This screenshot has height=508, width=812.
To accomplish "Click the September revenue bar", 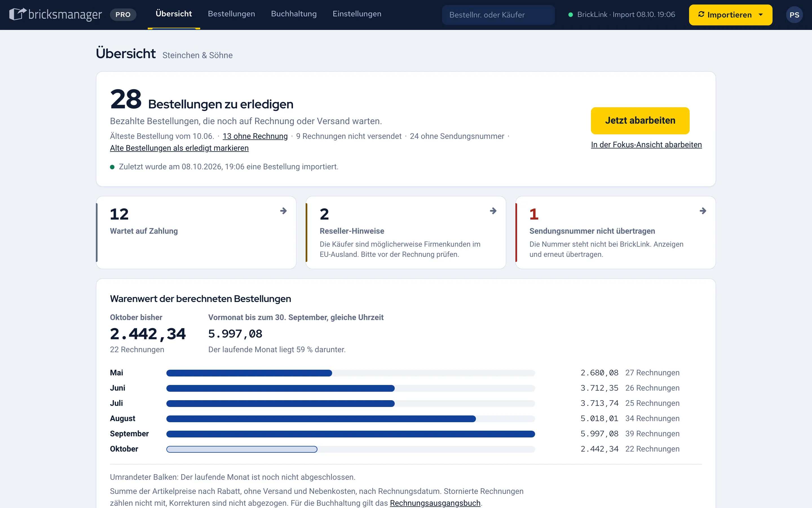I will [351, 434].
